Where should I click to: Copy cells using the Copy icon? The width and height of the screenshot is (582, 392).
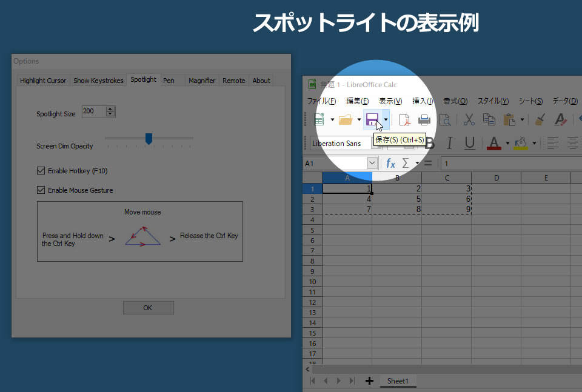pos(489,120)
